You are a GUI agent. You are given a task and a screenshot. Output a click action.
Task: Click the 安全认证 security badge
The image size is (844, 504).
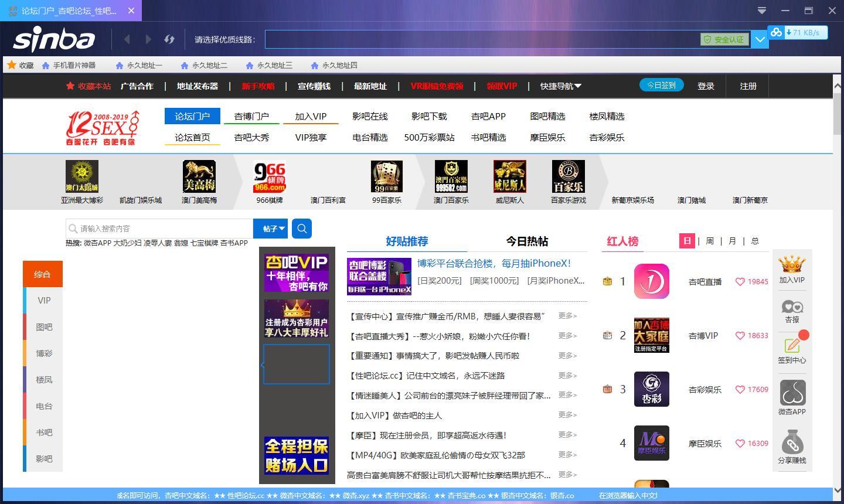click(724, 39)
